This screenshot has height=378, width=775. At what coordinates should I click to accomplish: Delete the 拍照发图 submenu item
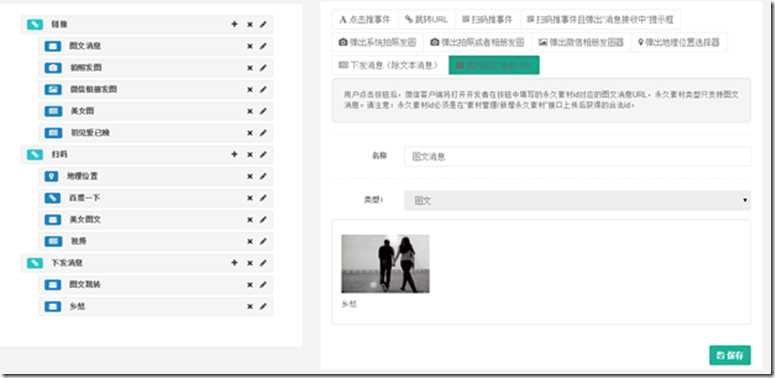[x=250, y=68]
